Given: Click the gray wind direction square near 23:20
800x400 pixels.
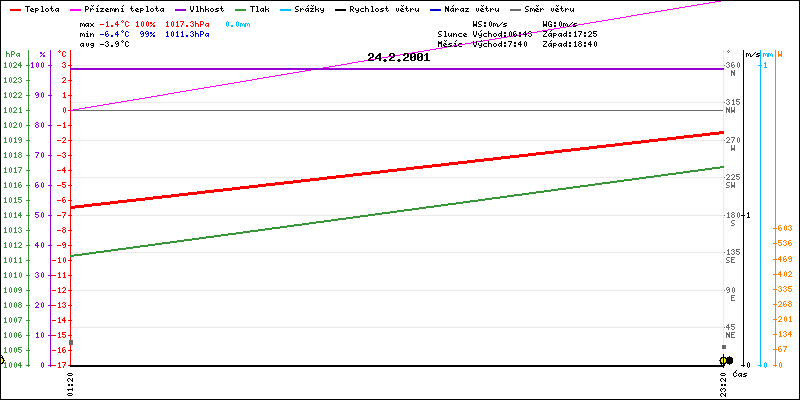Looking at the screenshot, I should [724, 347].
